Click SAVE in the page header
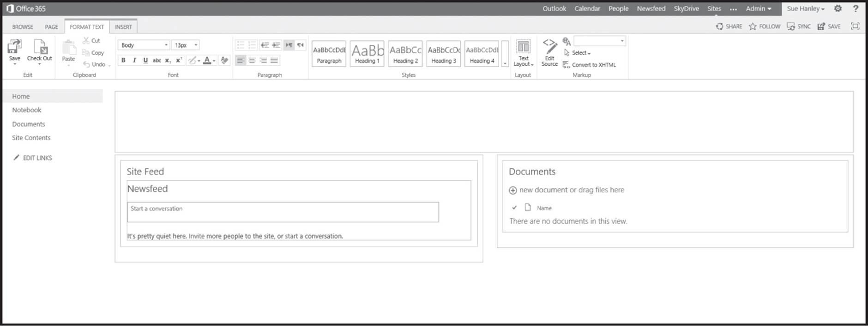 (x=829, y=26)
